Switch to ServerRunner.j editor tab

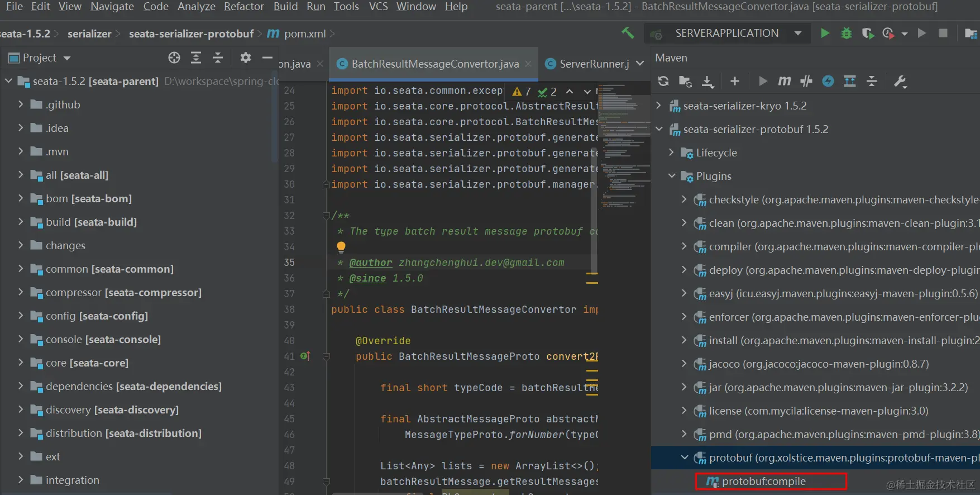pyautogui.click(x=588, y=64)
